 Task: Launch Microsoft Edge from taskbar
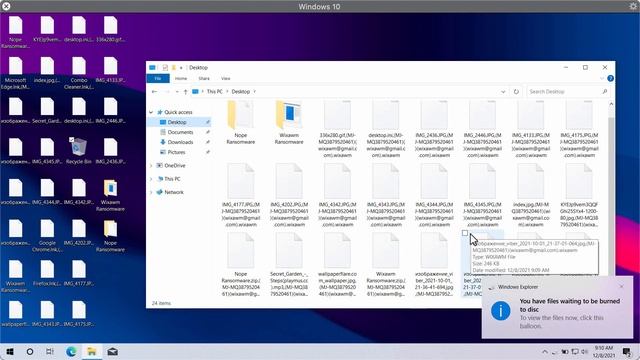coord(71,351)
